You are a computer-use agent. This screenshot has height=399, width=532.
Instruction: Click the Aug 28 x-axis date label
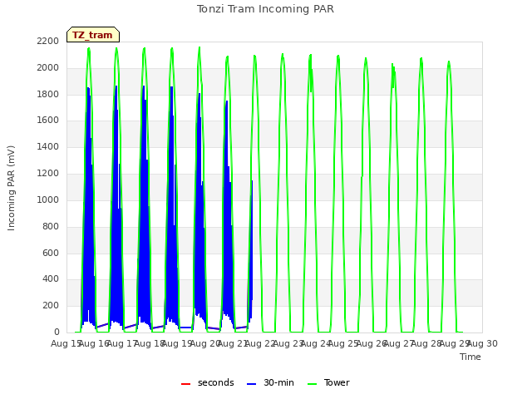pos(426,343)
